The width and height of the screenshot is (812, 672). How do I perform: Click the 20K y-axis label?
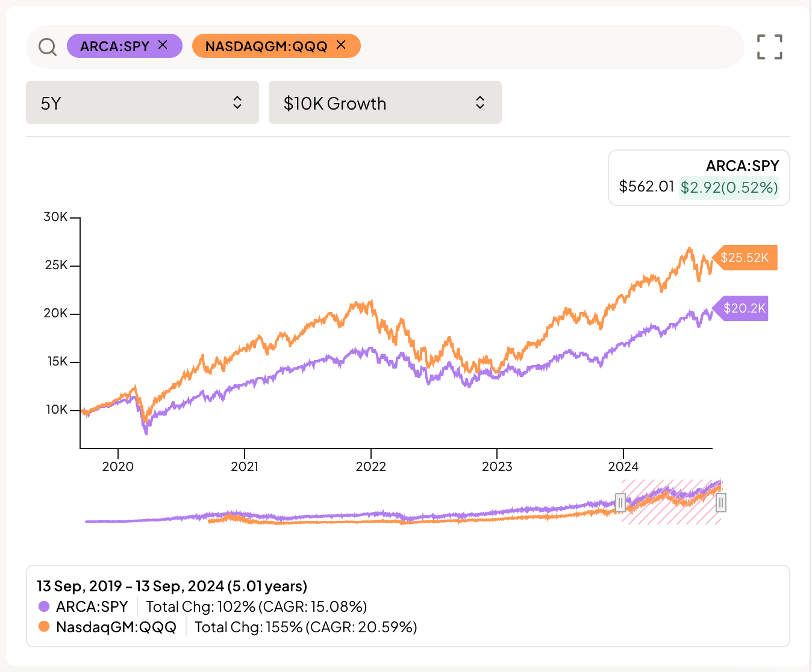[x=55, y=313]
